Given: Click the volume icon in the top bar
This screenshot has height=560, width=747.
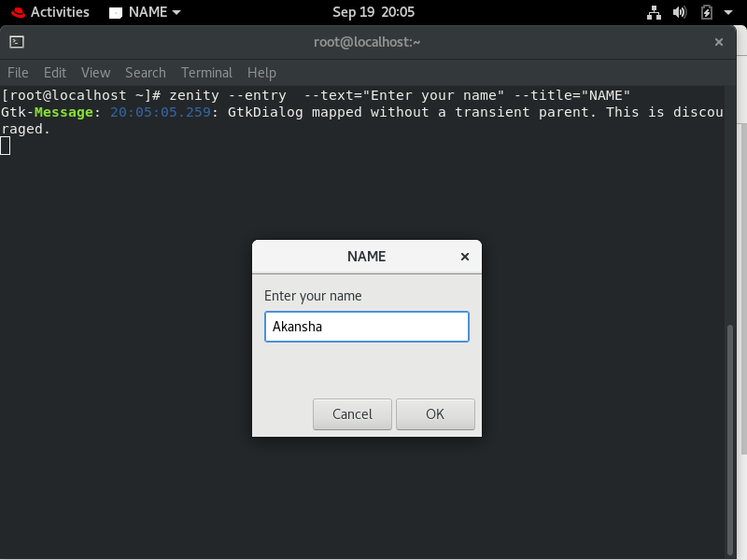Looking at the screenshot, I should click(679, 12).
